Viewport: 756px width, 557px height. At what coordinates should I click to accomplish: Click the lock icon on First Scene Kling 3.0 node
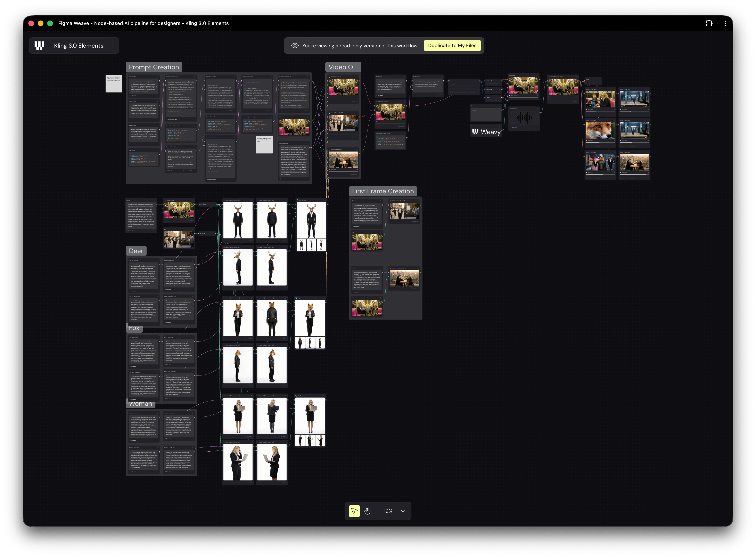click(x=357, y=77)
